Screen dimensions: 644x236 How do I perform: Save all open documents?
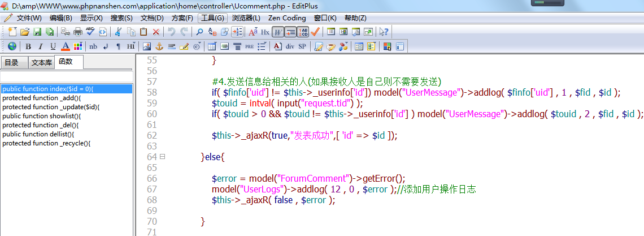coord(50,32)
